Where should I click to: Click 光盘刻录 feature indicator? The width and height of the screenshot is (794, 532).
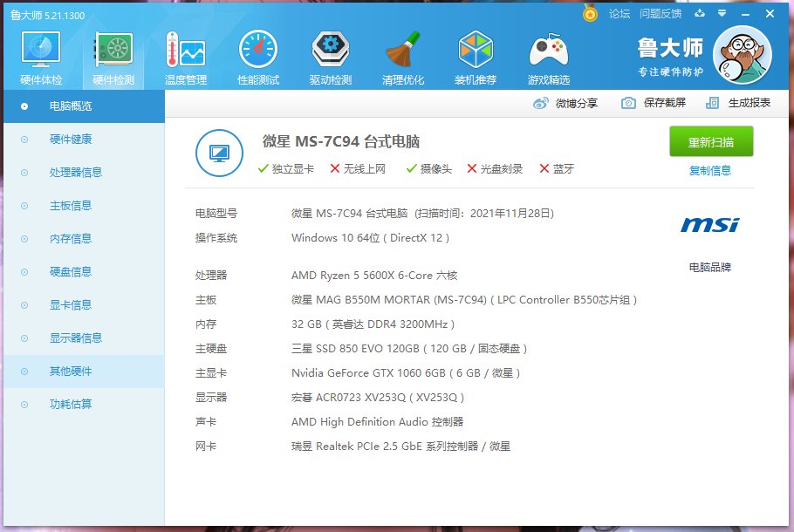(x=495, y=168)
